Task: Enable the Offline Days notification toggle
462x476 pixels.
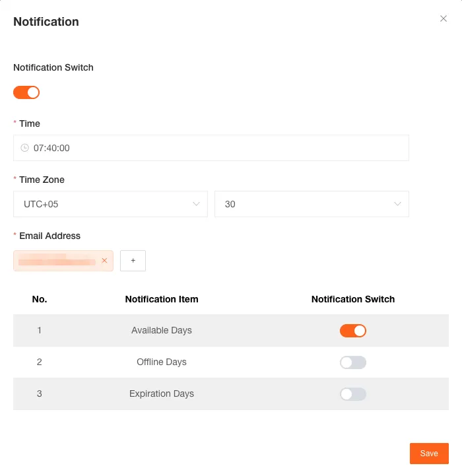Action: (x=353, y=362)
